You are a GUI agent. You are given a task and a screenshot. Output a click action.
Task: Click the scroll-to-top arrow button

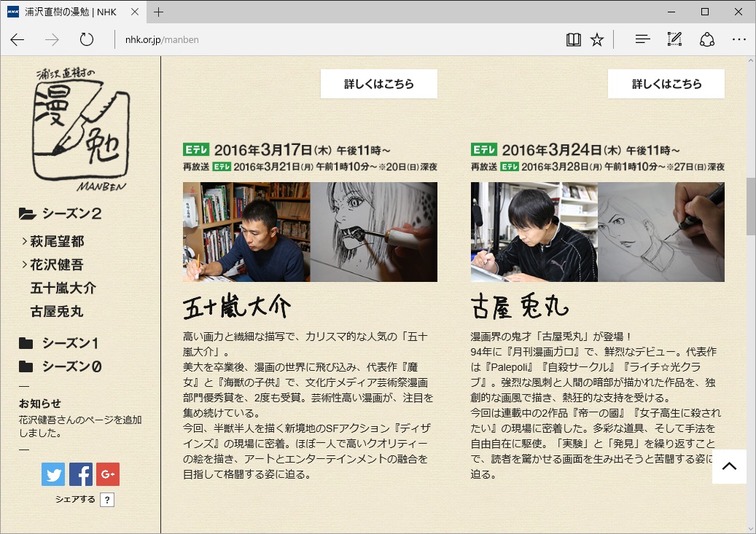(729, 466)
